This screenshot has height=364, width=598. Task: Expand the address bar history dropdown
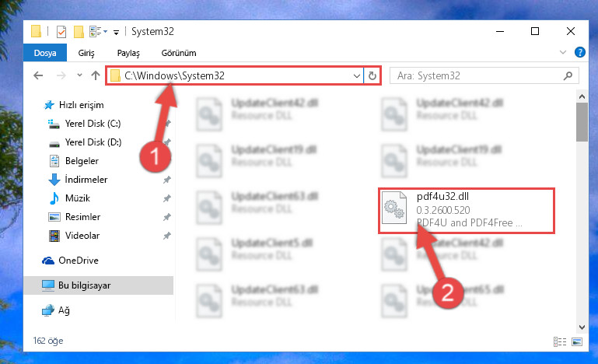[357, 76]
